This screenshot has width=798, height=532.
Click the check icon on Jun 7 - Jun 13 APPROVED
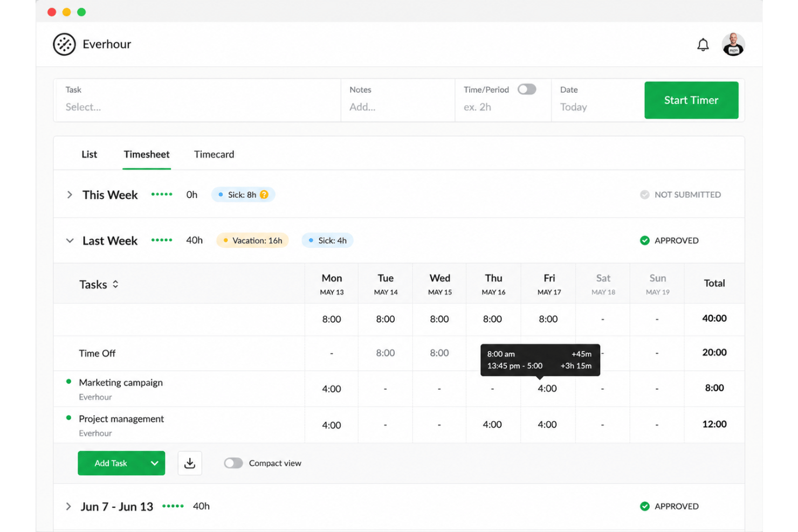tap(644, 506)
